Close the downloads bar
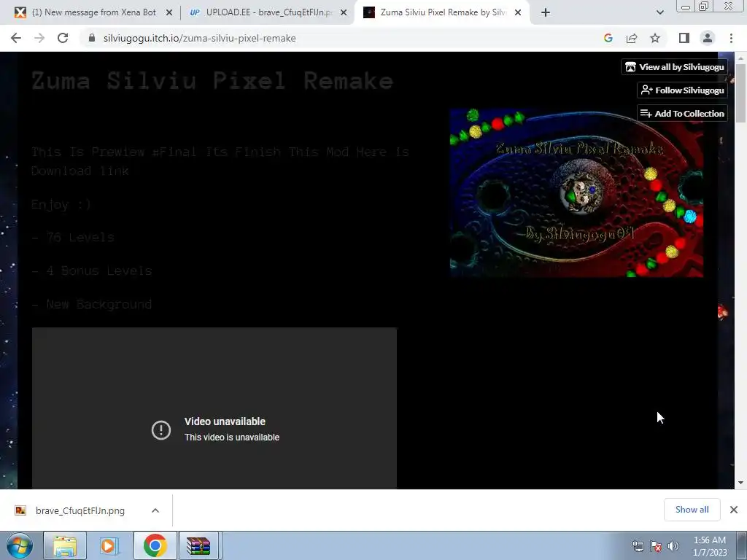 coord(734,510)
